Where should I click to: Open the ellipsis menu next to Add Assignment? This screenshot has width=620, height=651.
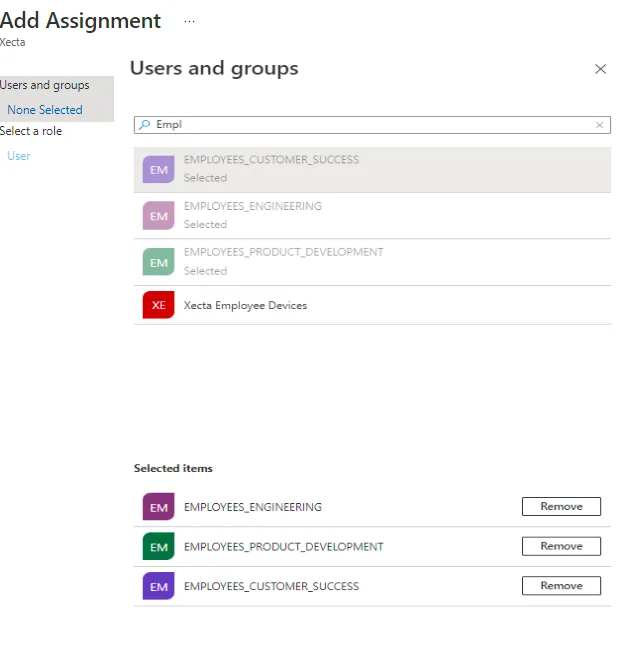click(x=189, y=21)
